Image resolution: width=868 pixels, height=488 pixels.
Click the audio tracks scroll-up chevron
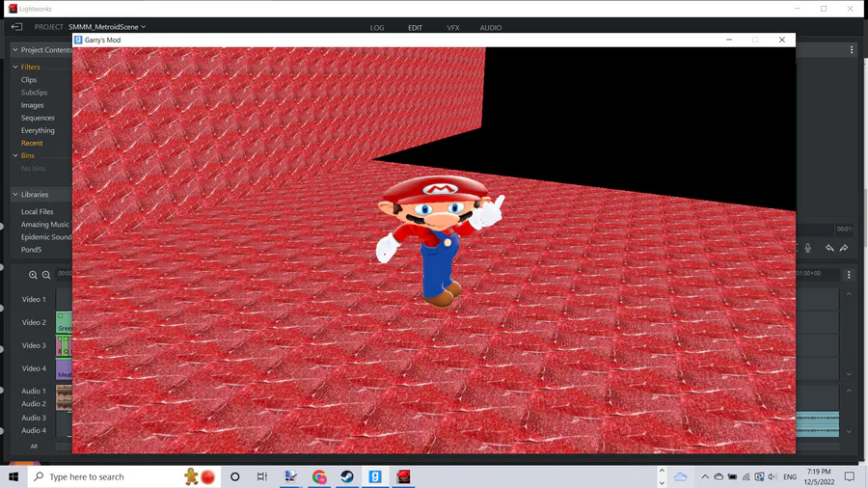click(849, 391)
